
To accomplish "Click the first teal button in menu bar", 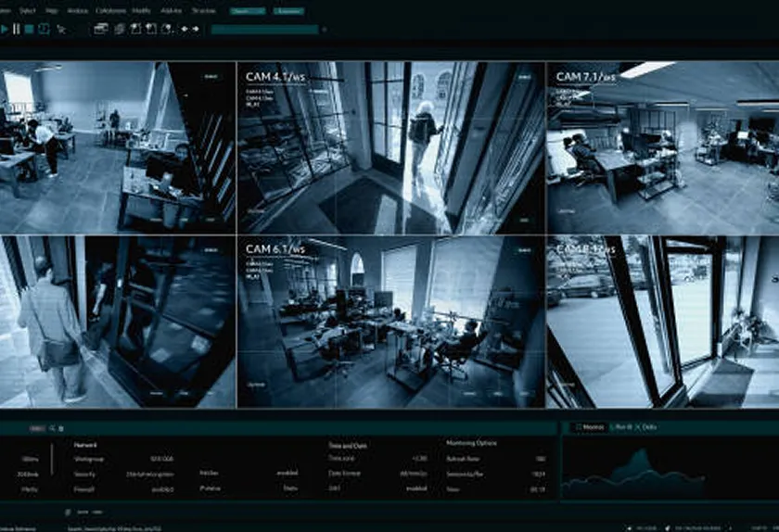I will click(248, 11).
